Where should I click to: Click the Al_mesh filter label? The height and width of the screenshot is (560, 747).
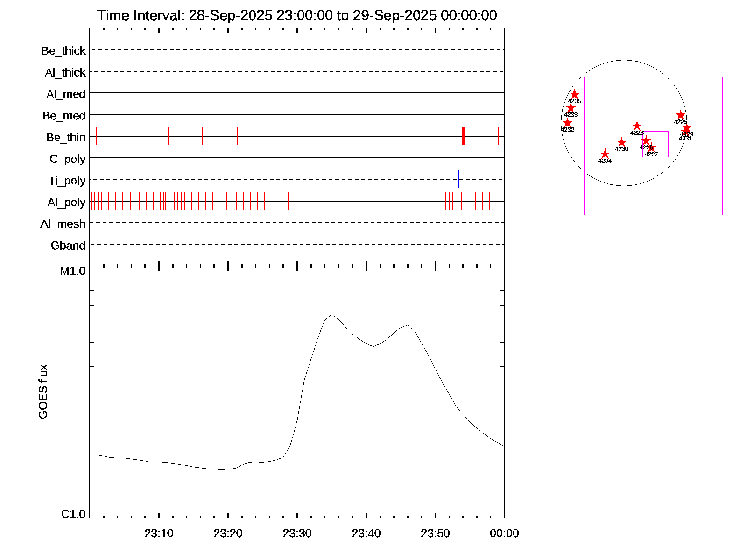pos(63,224)
